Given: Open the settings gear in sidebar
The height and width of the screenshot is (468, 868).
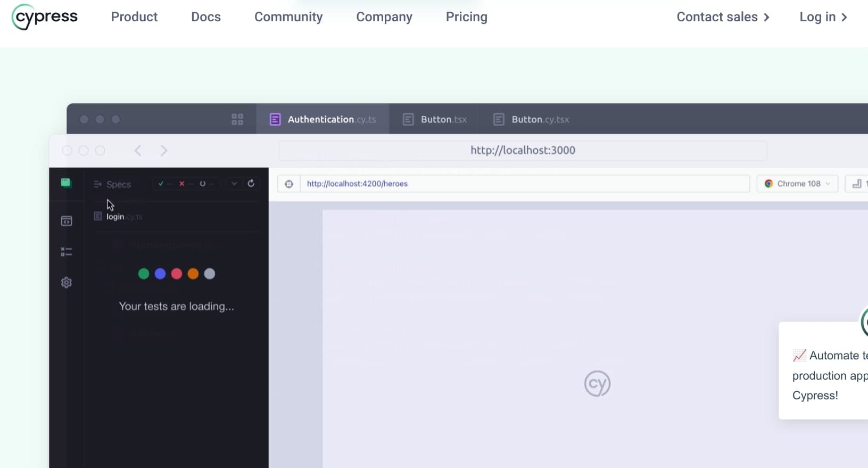Looking at the screenshot, I should pyautogui.click(x=67, y=283).
